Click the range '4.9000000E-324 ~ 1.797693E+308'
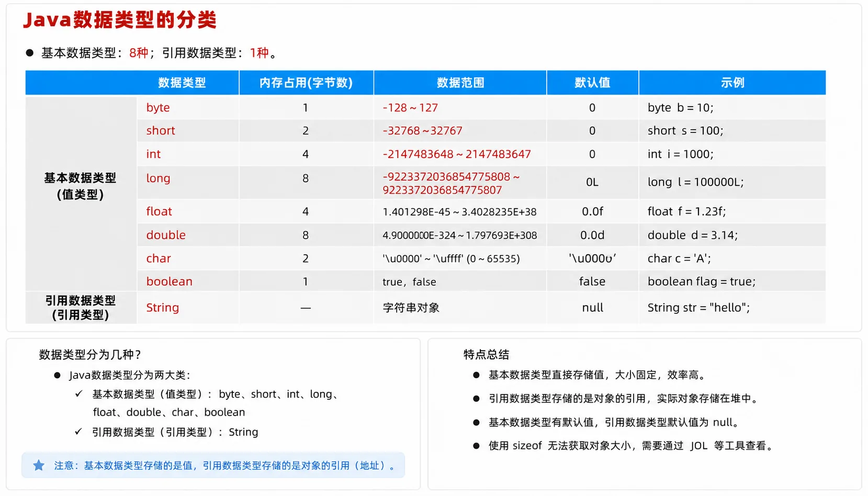Screen dimensions: 868x496 point(459,235)
